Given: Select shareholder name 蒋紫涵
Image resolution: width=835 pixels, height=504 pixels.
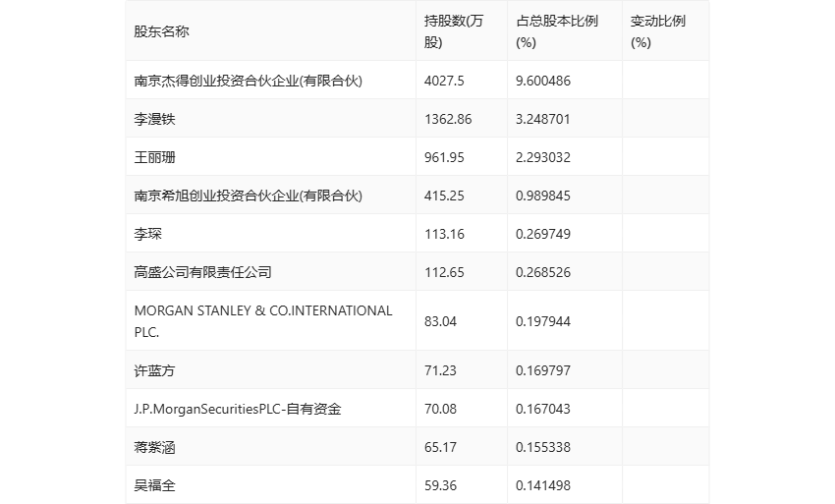Looking at the screenshot, I should [x=154, y=447].
